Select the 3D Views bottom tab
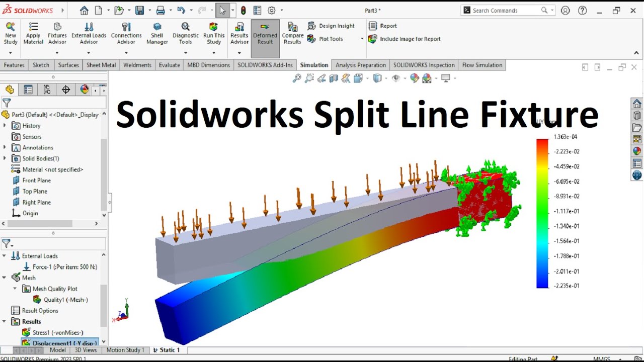Image resolution: width=644 pixels, height=362 pixels. click(x=86, y=350)
